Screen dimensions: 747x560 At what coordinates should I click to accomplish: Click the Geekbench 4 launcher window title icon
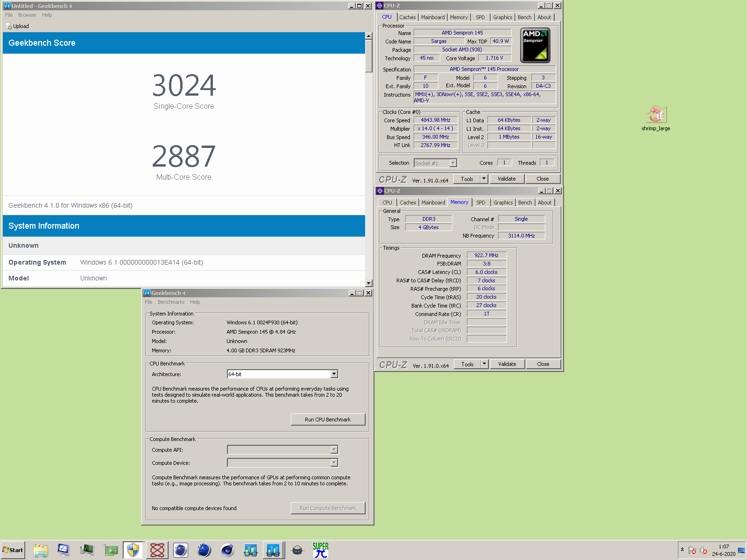pos(147,293)
